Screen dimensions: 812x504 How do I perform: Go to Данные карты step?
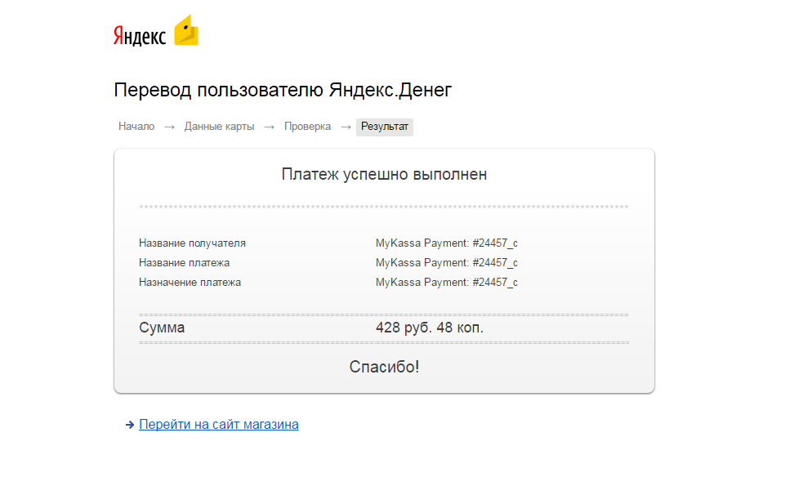coord(219,127)
